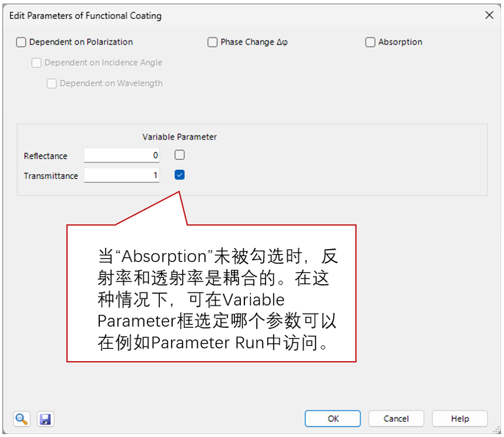504x437 pixels.
Task: Click the Transmittance label
Action: 51,176
